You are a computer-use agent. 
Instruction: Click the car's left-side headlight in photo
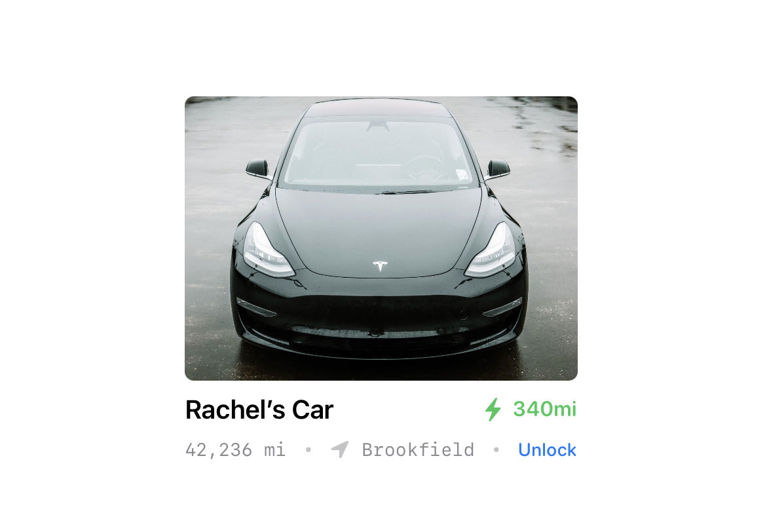click(x=266, y=250)
